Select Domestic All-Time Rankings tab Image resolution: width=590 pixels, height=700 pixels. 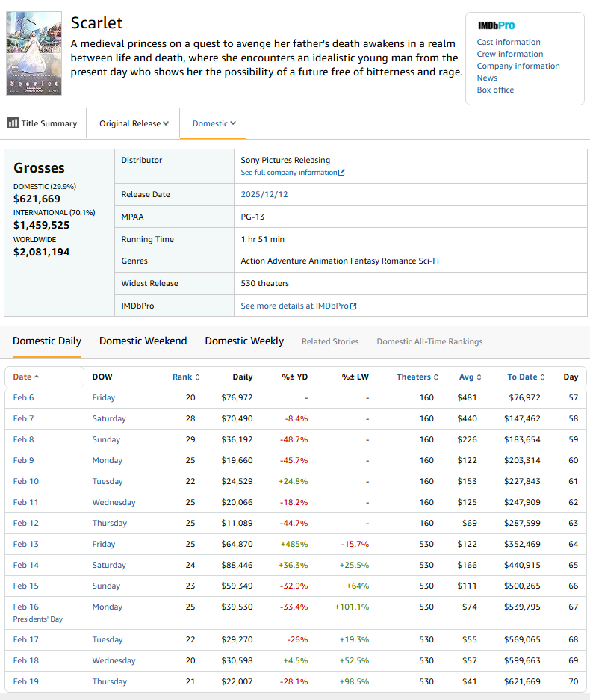coord(429,341)
